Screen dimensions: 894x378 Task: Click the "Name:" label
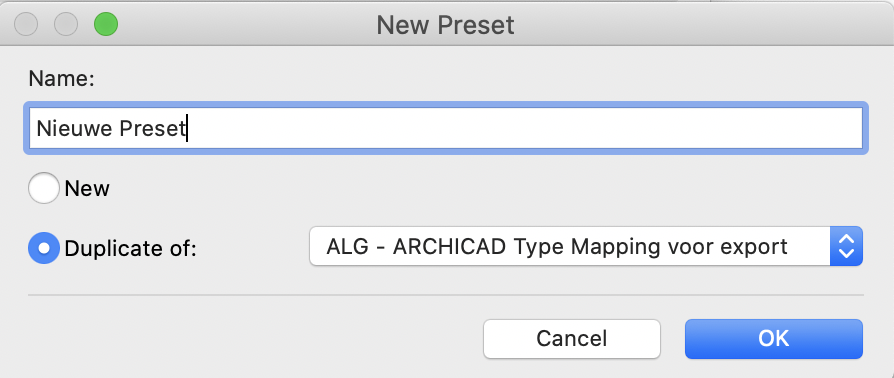click(x=62, y=79)
